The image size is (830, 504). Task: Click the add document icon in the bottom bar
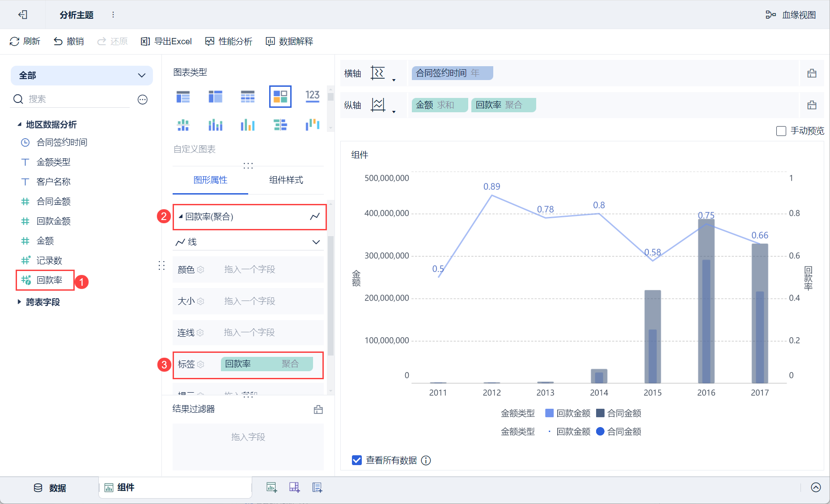317,487
